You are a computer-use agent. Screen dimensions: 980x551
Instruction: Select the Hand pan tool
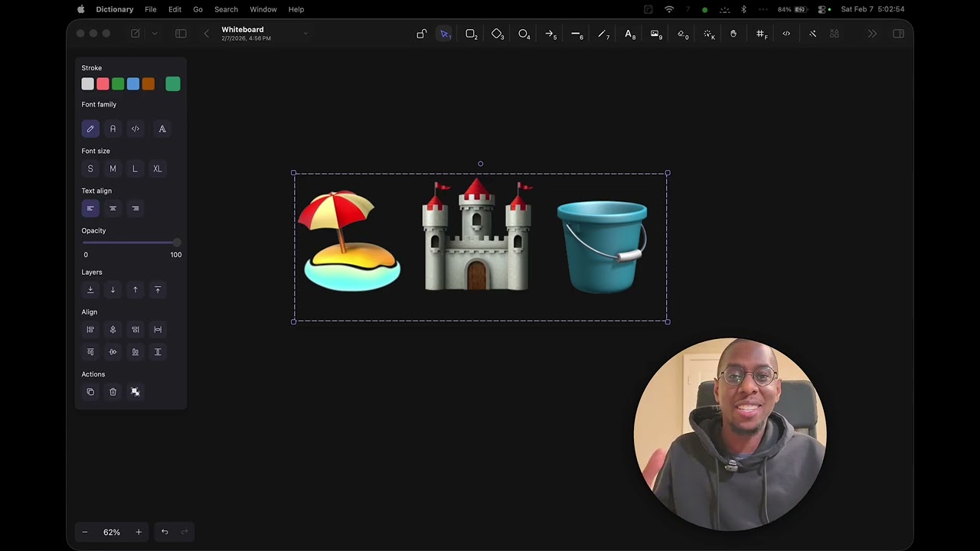point(733,34)
